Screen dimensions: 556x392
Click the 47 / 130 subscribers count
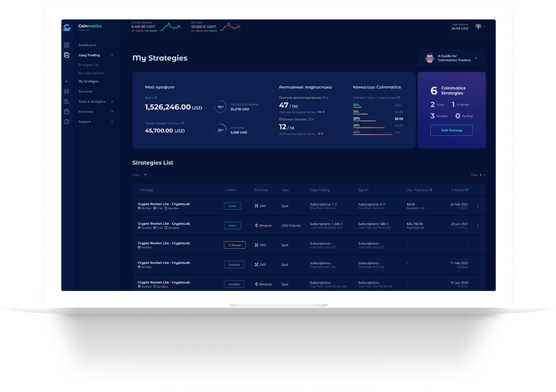click(288, 105)
